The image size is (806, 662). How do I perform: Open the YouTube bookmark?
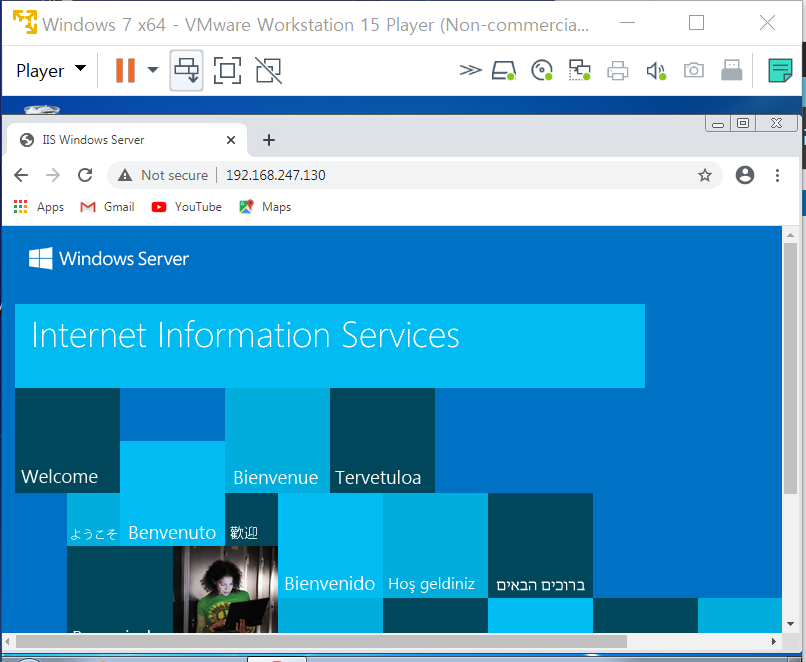coord(187,207)
